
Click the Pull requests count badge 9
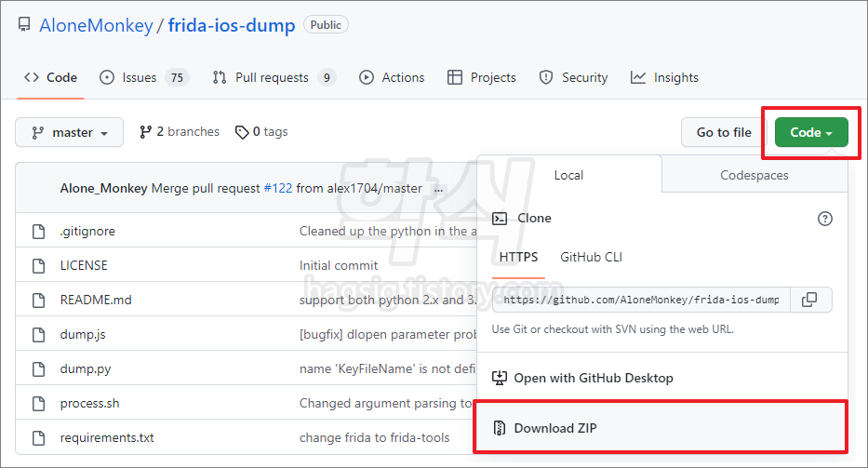pyautogui.click(x=327, y=77)
